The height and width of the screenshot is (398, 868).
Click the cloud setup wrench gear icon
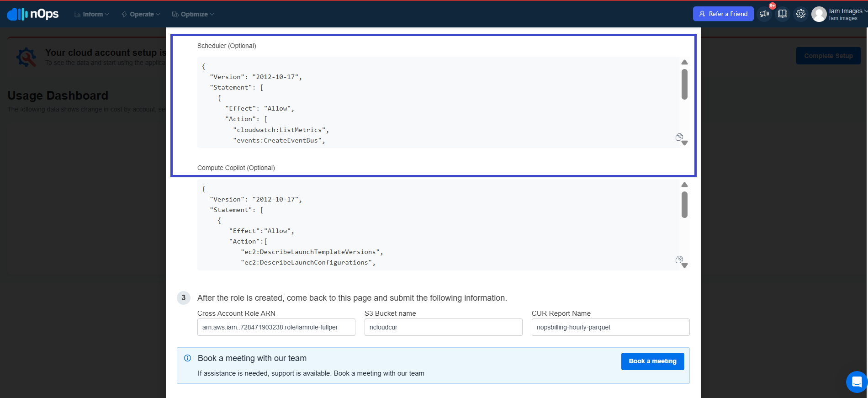[26, 57]
